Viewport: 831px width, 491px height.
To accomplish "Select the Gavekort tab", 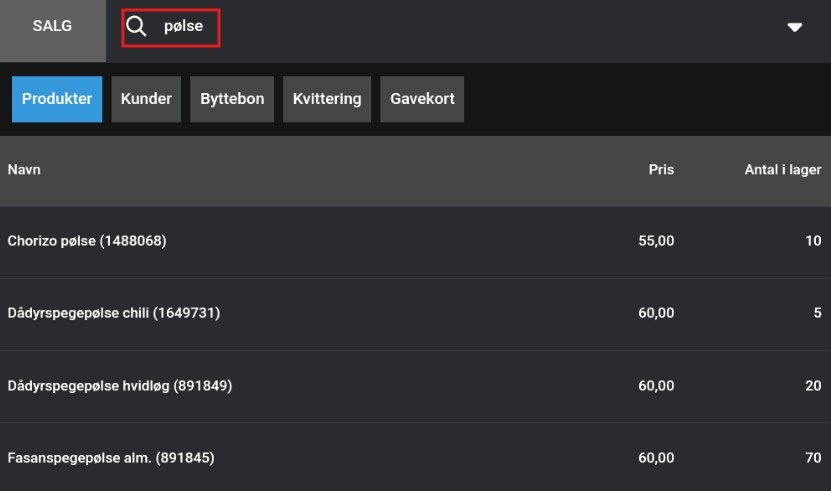I will 422,99.
